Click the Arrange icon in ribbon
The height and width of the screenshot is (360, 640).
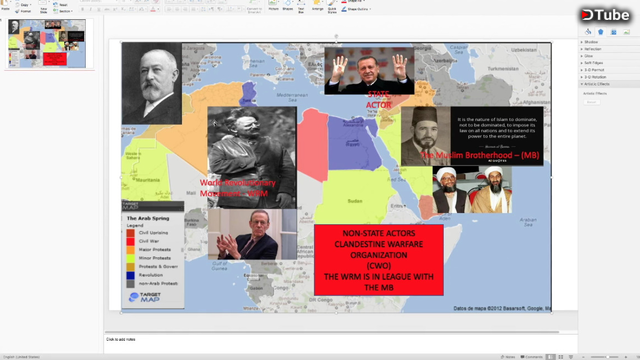318,5
